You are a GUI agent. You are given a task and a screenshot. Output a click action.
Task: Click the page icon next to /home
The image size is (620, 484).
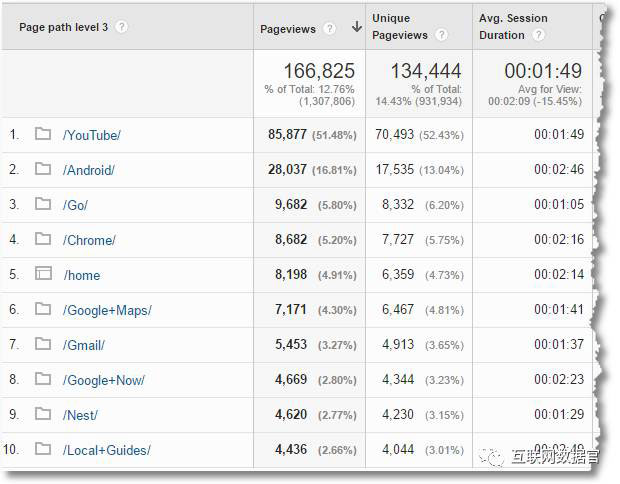tap(43, 274)
